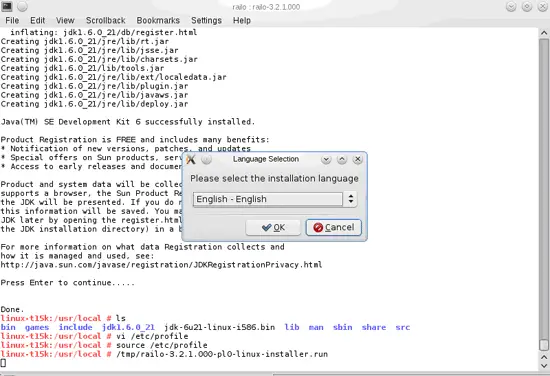Click the 'lib' directory listing
Image resolution: width=550 pixels, height=376 pixels.
[292, 327]
